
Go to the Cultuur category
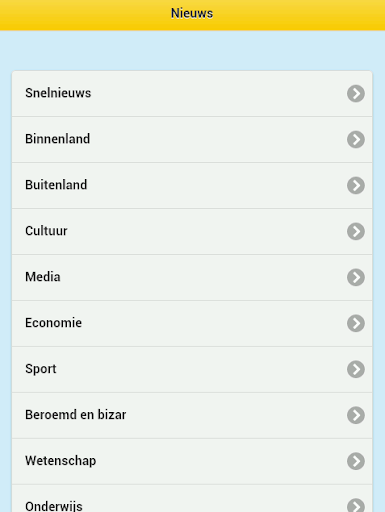point(192,232)
